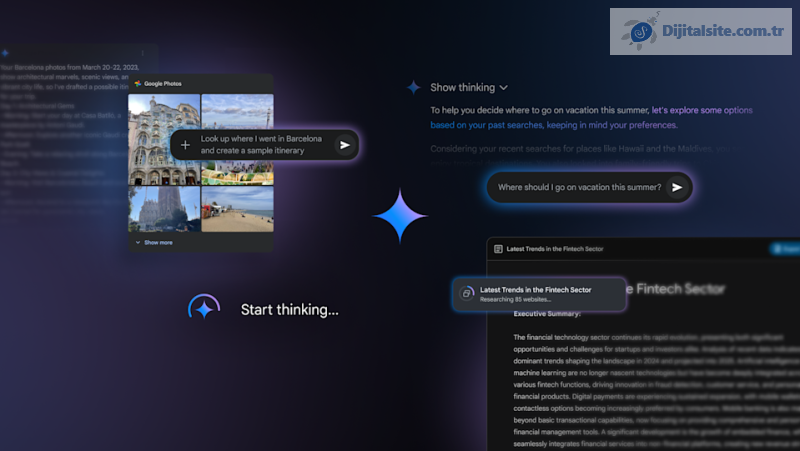Click the Gemini sparkle beside Show thinking
The width and height of the screenshot is (800, 451).
(413, 88)
